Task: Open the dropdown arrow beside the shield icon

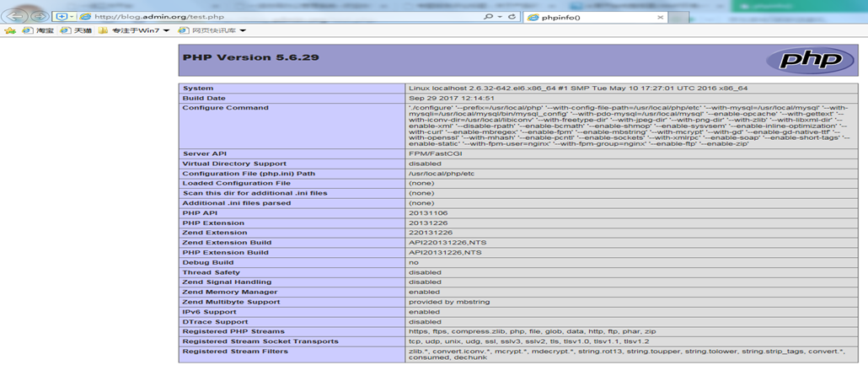Action: 72,17
